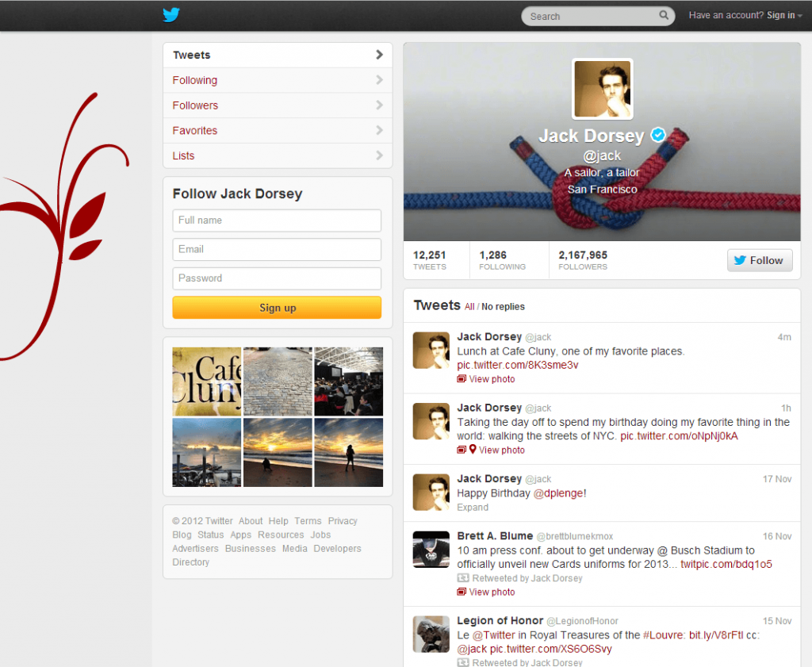Open the About footer link
Screen dimensions: 812x667
[x=251, y=521]
